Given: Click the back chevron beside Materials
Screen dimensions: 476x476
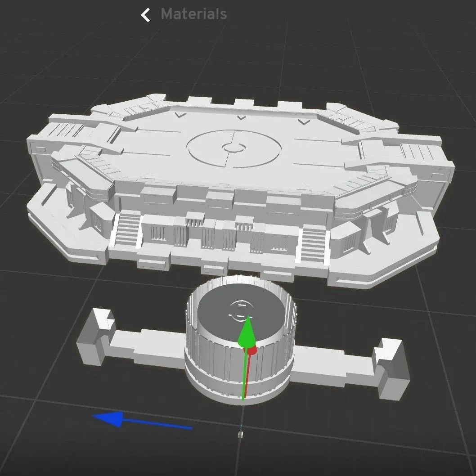Looking at the screenshot, I should pyautogui.click(x=145, y=15).
